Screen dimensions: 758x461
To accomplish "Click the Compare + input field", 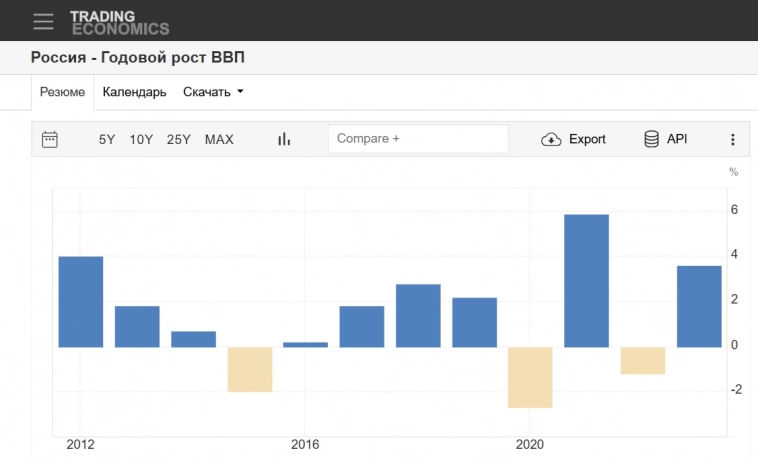I will click(x=418, y=139).
